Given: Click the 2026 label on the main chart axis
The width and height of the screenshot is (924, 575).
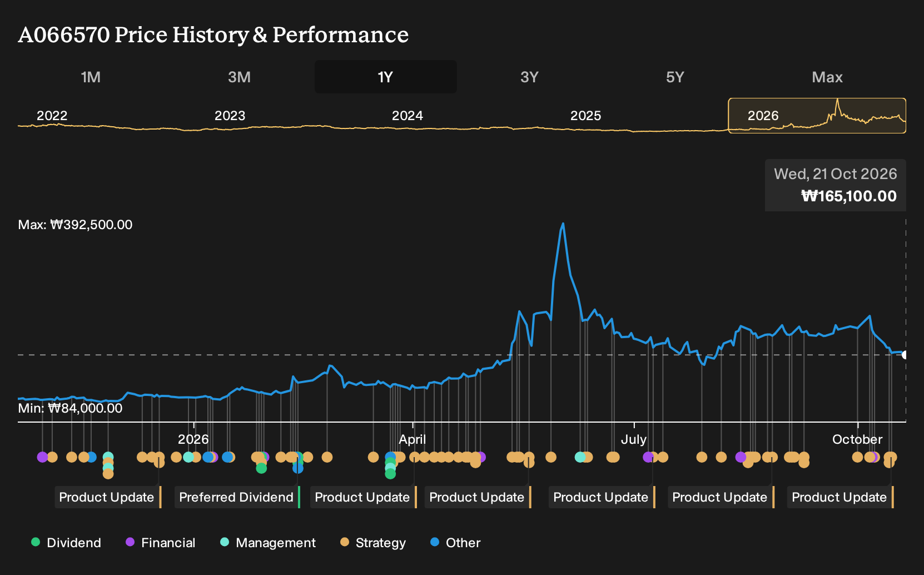Looking at the screenshot, I should click(x=193, y=439).
